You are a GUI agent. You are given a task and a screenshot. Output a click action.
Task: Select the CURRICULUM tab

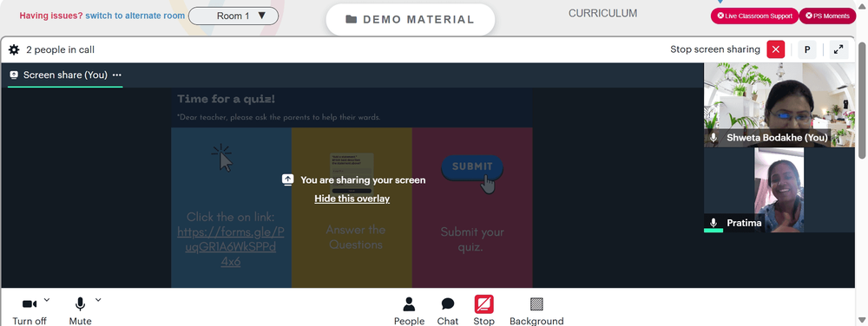click(603, 13)
